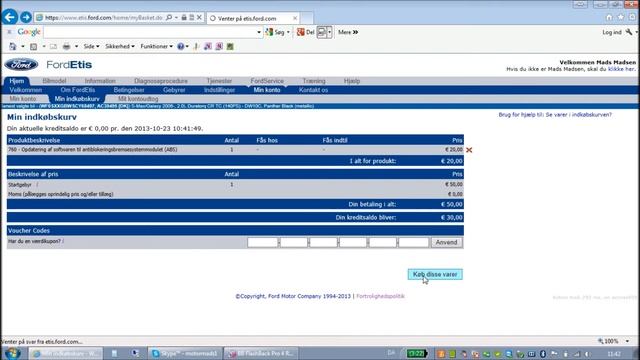Image resolution: width=640 pixels, height=360 pixels.
Task: Close the Google toolbar with its X
Action: coord(9,32)
